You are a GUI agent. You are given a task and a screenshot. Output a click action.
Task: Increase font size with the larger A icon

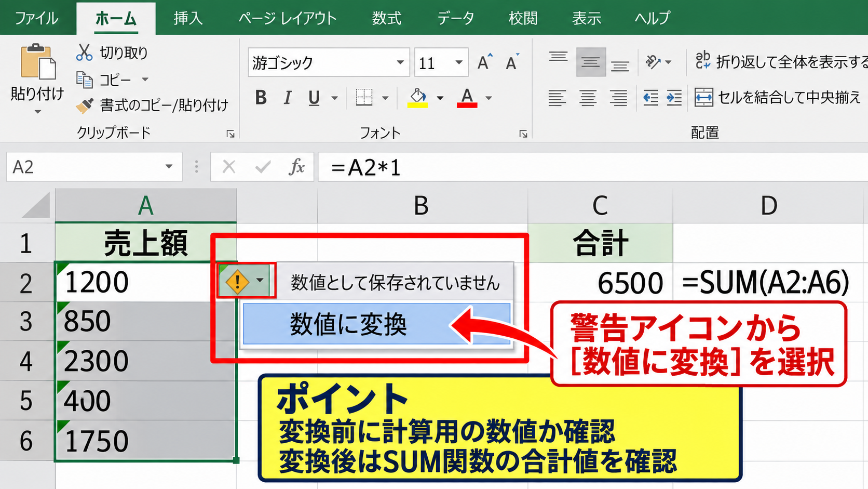(x=485, y=62)
